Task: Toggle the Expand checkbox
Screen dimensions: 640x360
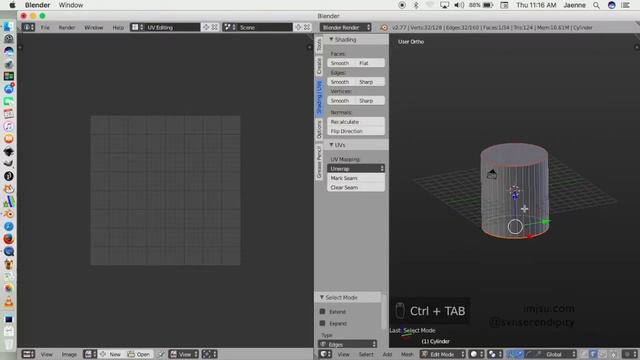Action: (x=322, y=323)
